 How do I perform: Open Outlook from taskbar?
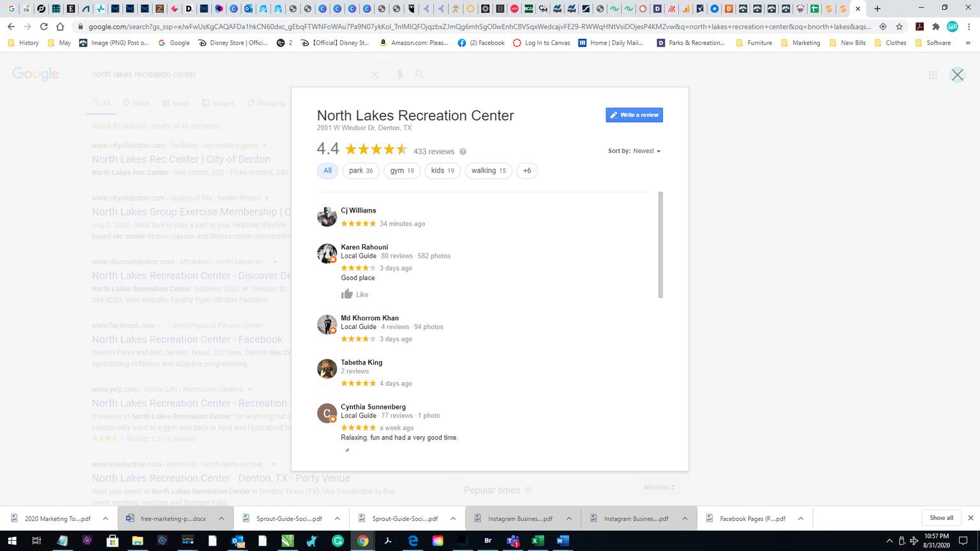pos(237,541)
